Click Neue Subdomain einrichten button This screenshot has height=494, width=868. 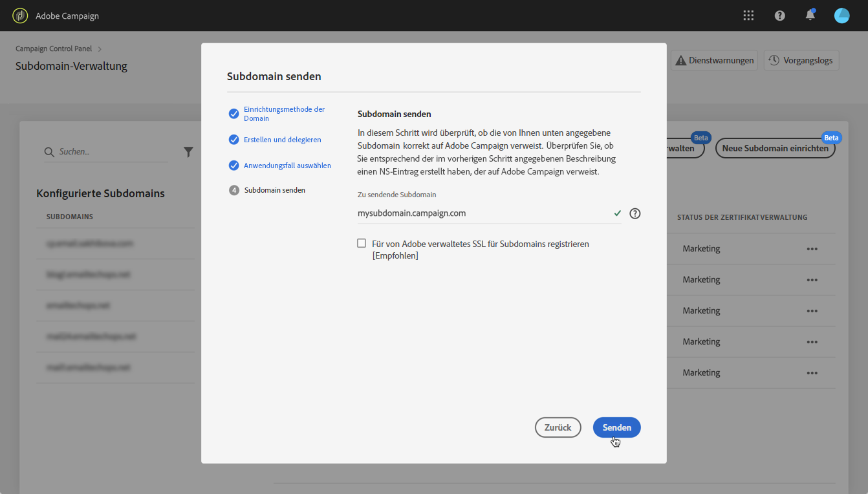tap(776, 148)
